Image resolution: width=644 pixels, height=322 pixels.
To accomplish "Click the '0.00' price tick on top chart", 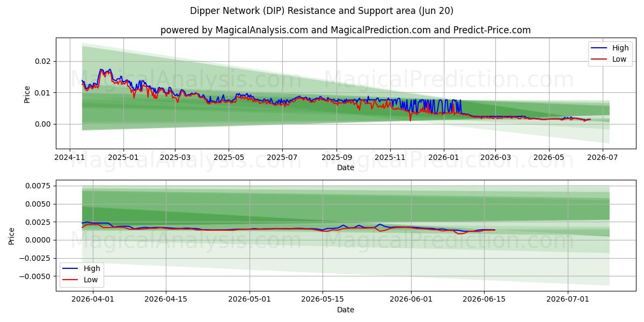I will [43, 124].
